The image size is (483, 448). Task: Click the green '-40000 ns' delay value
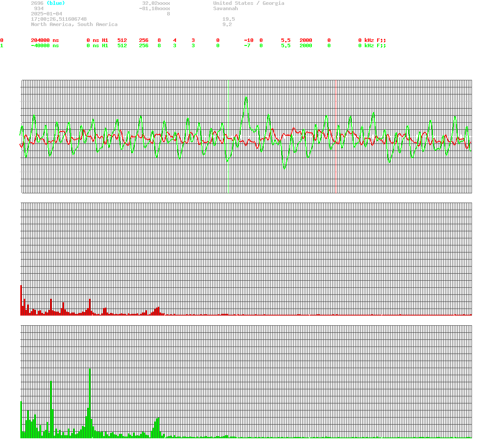(x=45, y=45)
